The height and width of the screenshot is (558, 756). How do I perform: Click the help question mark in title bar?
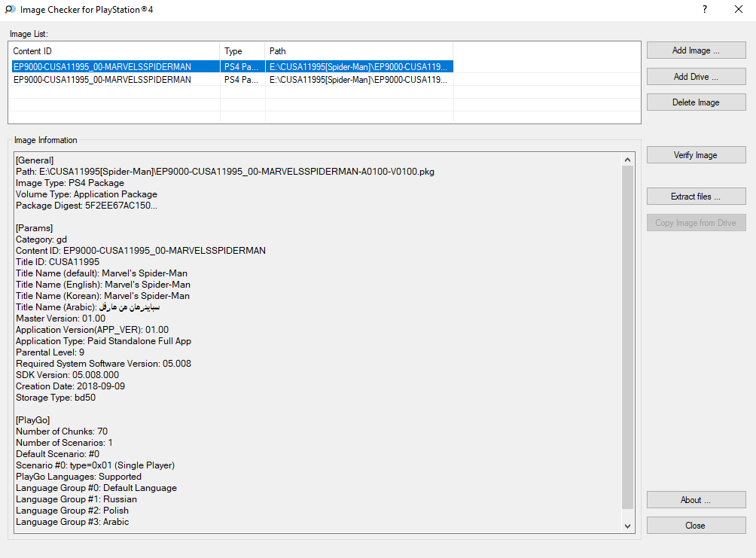705,9
